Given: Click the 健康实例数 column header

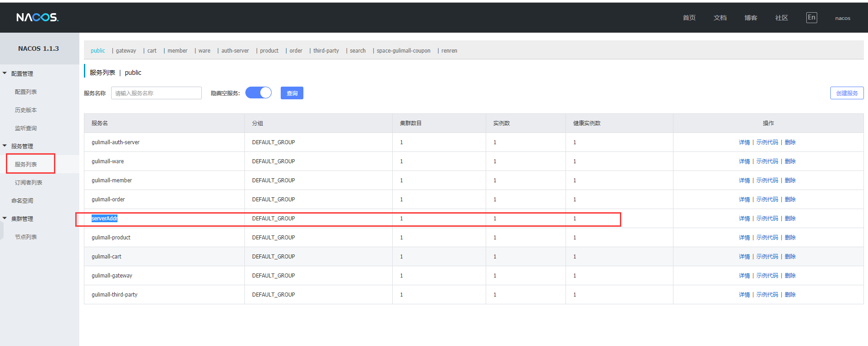Looking at the screenshot, I should (587, 123).
